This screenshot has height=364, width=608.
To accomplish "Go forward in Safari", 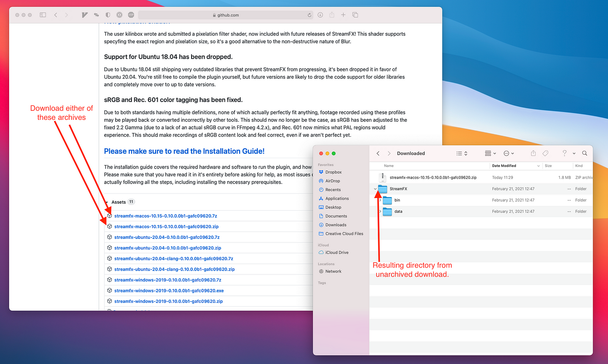I will [66, 15].
